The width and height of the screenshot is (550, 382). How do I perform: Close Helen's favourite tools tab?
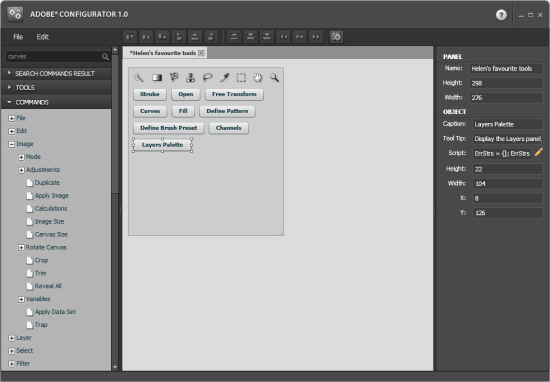coord(201,53)
